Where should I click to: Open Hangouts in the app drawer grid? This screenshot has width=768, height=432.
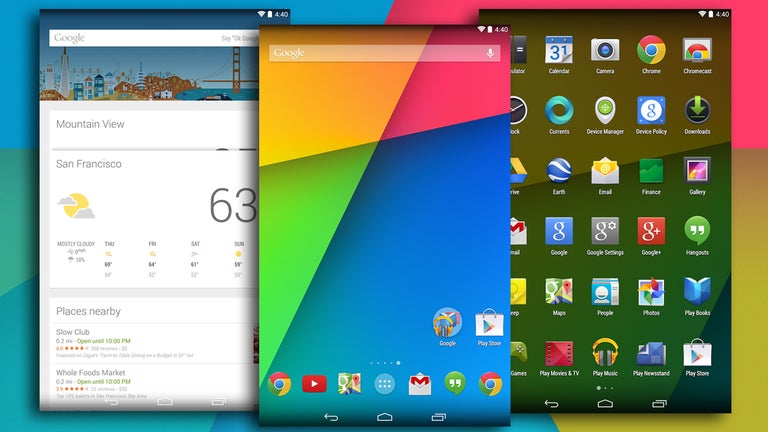(697, 236)
